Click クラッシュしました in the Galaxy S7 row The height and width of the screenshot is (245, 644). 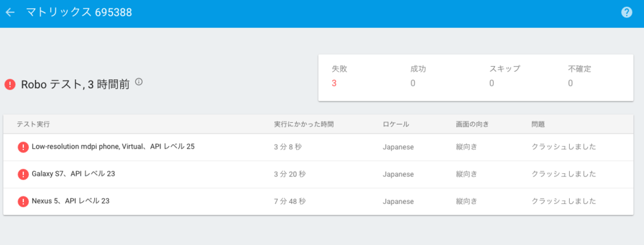[x=563, y=174]
